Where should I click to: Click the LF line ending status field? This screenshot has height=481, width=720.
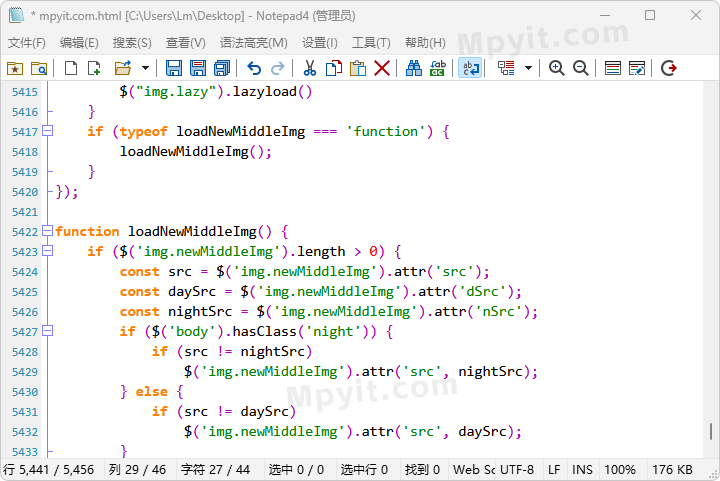tap(554, 470)
